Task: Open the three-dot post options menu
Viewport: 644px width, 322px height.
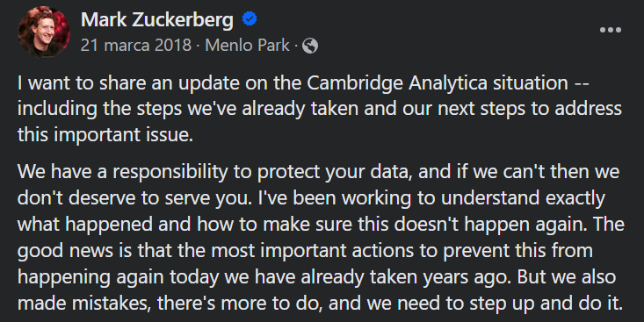Action: tap(611, 30)
